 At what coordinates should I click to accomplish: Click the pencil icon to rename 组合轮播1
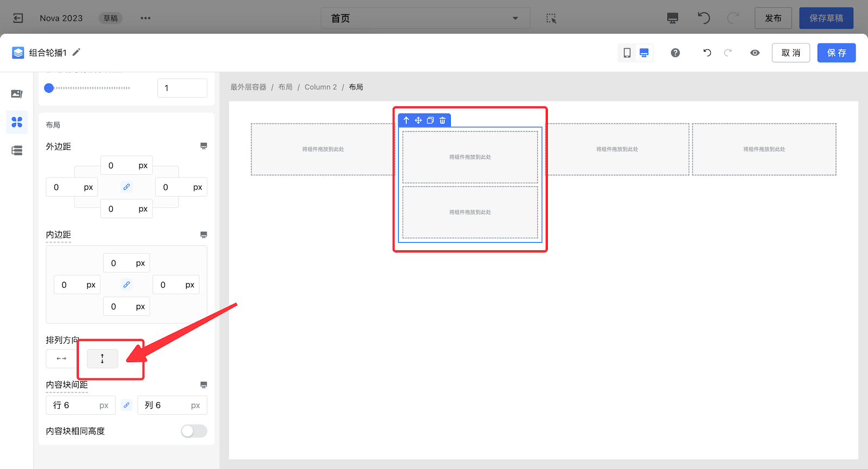coord(76,52)
